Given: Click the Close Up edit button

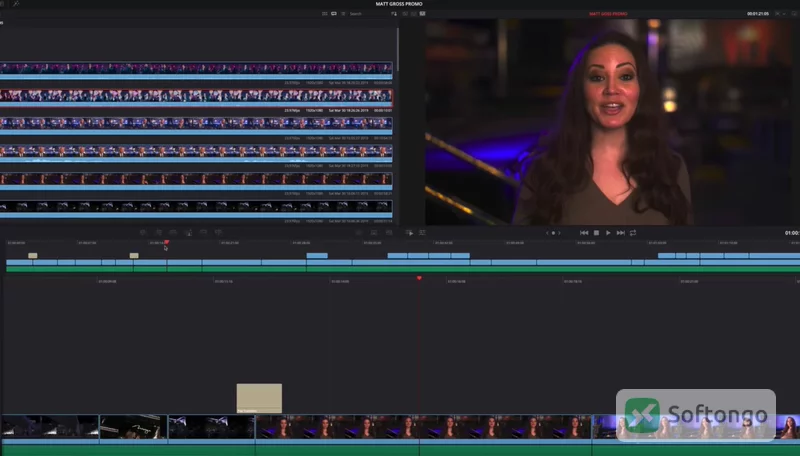Looking at the screenshot, I should tap(188, 233).
